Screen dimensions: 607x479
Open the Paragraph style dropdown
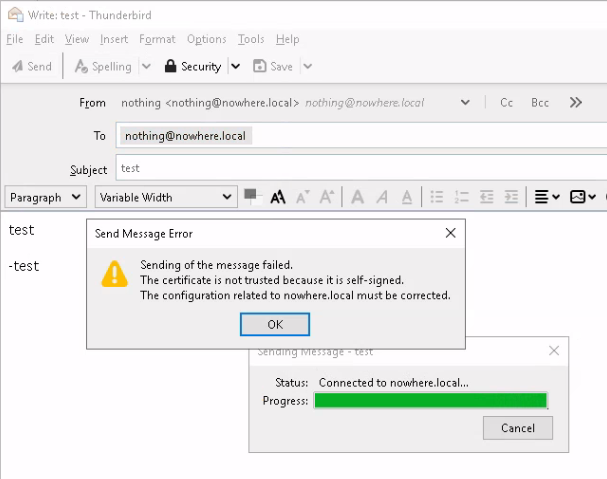coord(45,197)
